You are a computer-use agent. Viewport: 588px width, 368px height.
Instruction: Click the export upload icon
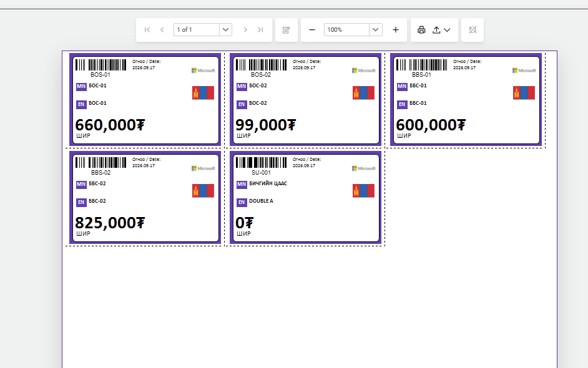click(436, 29)
